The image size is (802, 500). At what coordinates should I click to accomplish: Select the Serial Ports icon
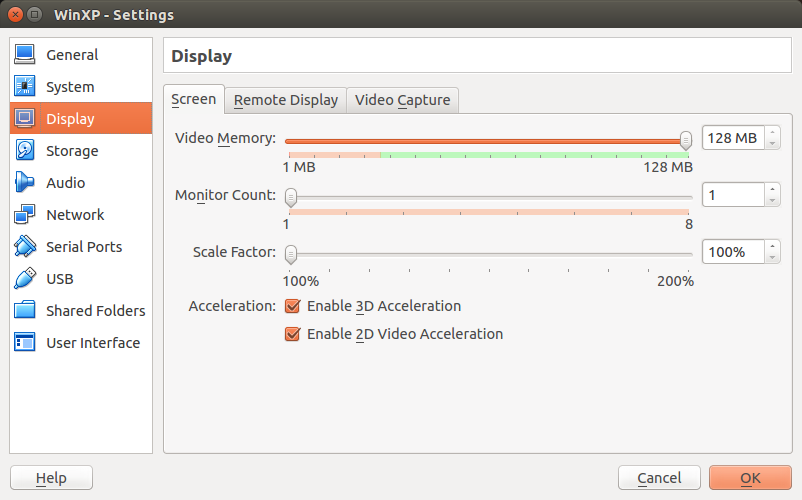click(25, 246)
